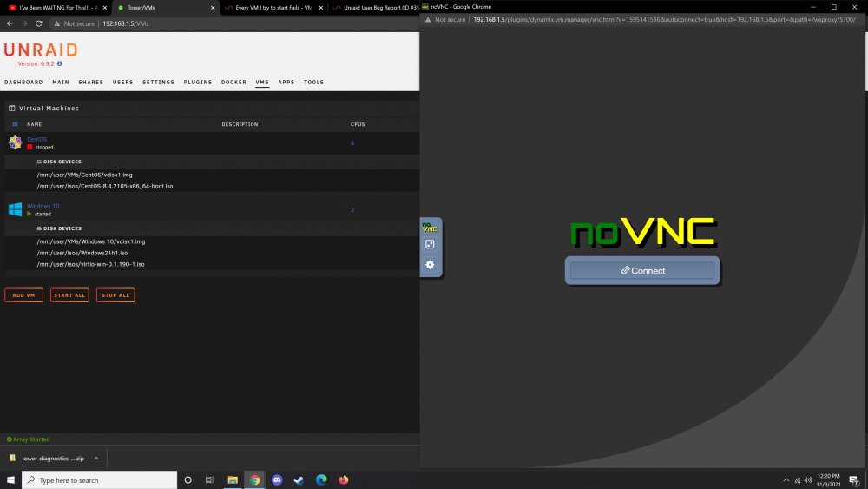This screenshot has height=489, width=868.
Task: Open Task View on taskbar
Action: pos(209,480)
